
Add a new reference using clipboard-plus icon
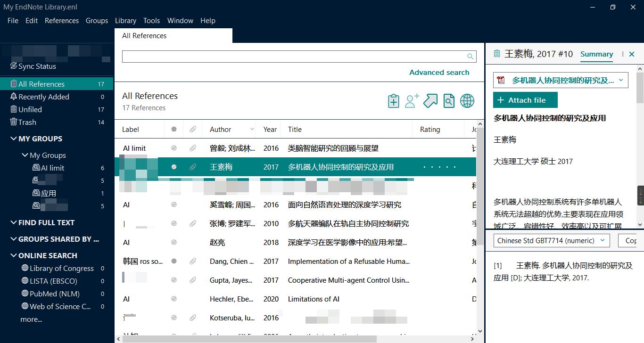393,101
